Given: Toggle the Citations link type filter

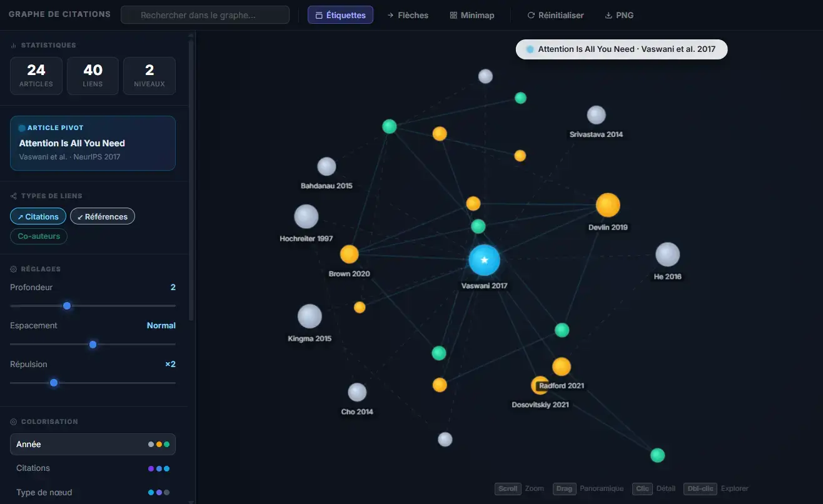Looking at the screenshot, I should [x=38, y=216].
